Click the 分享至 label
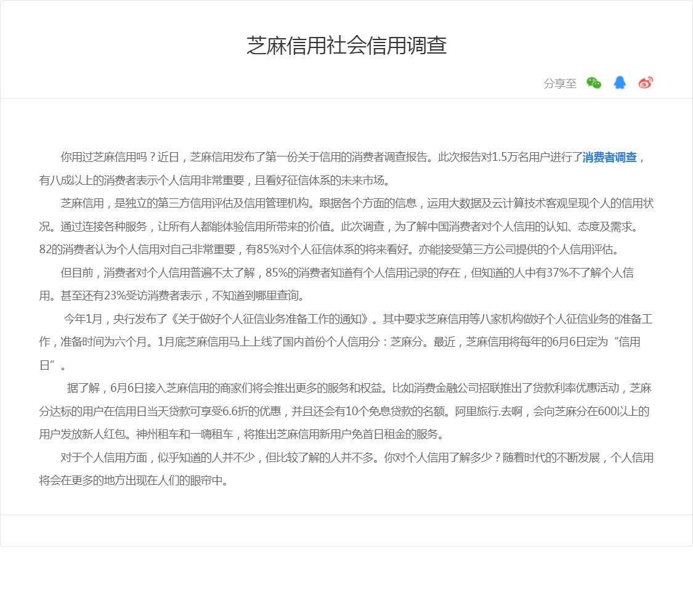Viewport: 693px width, 616px height. coord(560,84)
